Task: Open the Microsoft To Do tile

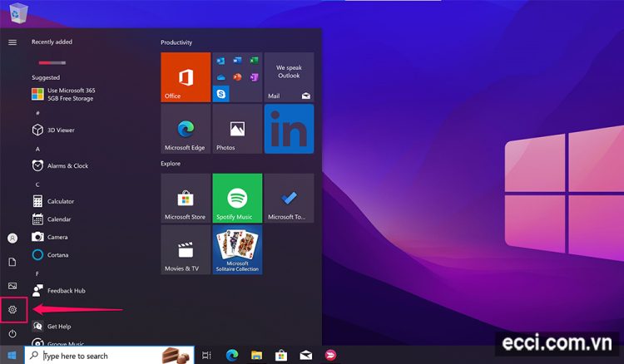Action: 289,198
